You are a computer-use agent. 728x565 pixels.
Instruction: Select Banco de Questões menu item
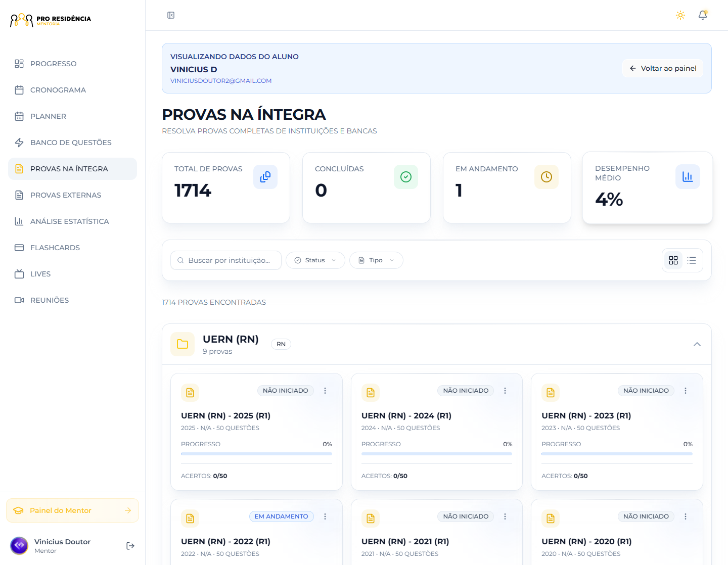tap(72, 143)
